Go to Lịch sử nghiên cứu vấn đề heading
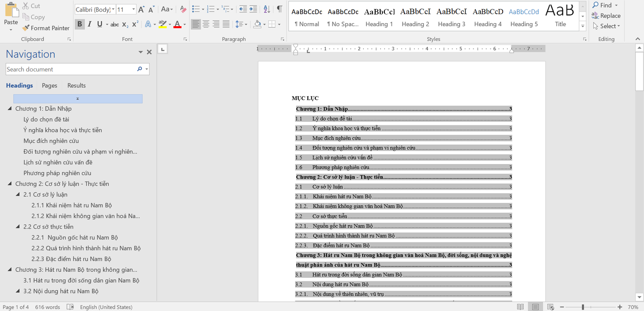 click(x=58, y=163)
